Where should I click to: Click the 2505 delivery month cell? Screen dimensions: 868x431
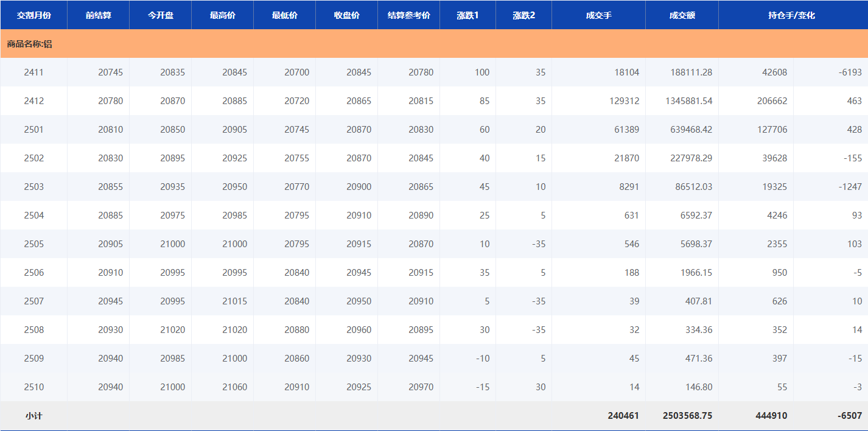click(x=33, y=244)
